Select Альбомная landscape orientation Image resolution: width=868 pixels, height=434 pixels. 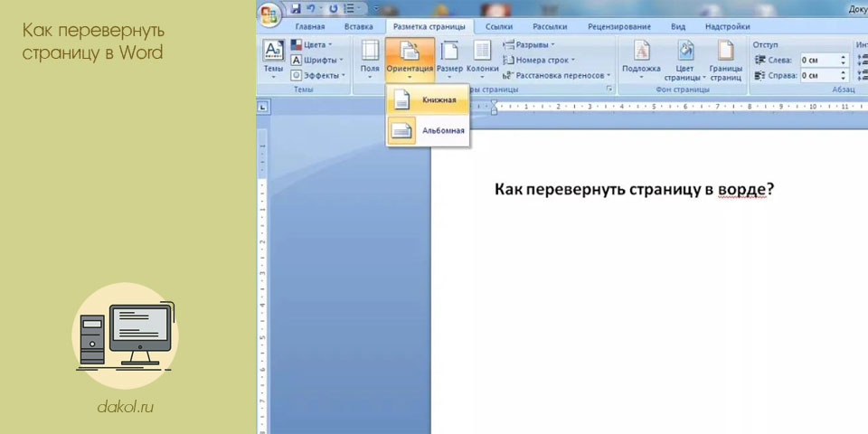tap(428, 130)
